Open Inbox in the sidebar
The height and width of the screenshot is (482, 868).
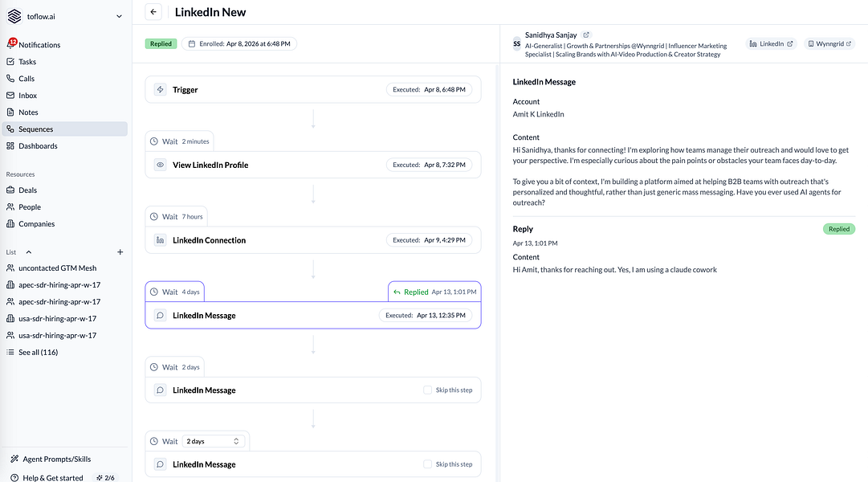[x=65, y=96]
